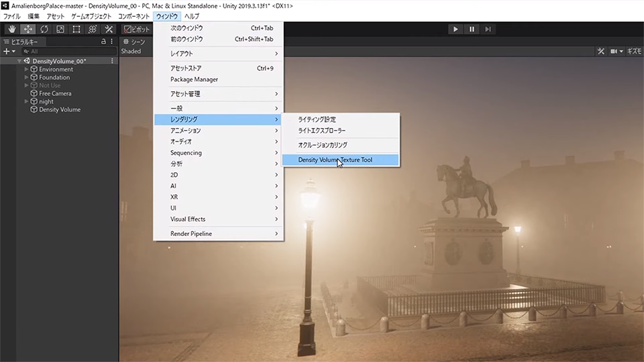Click the Hierarchy search field

click(67, 52)
